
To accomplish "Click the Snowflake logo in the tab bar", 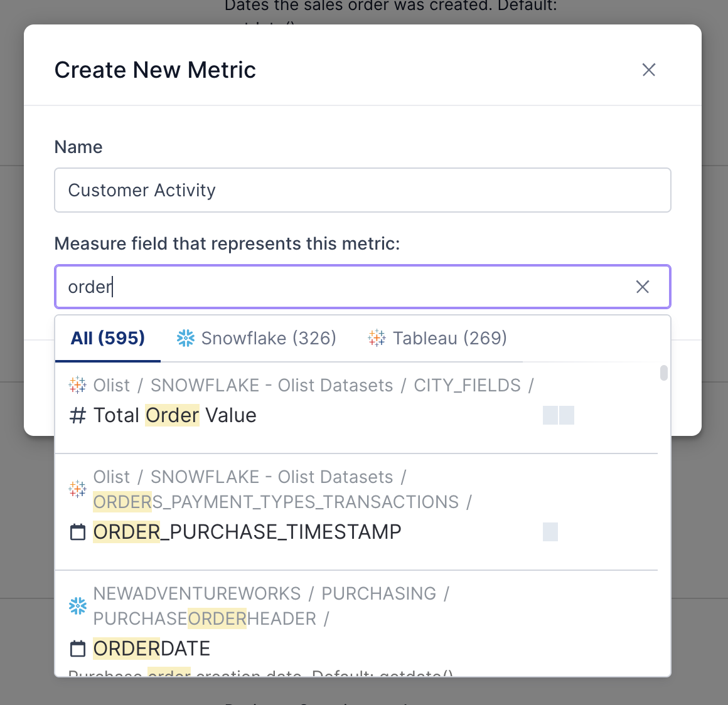I will [x=186, y=339].
